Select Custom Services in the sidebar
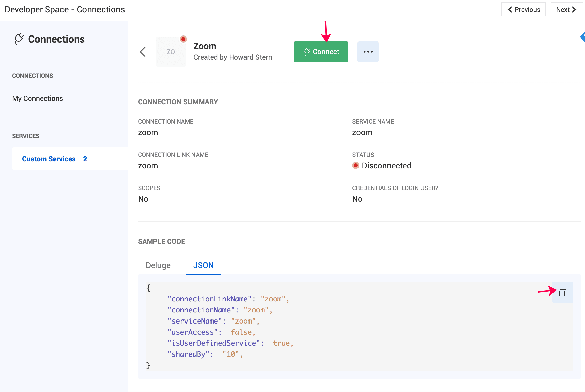This screenshot has height=392, width=585. 49,159
